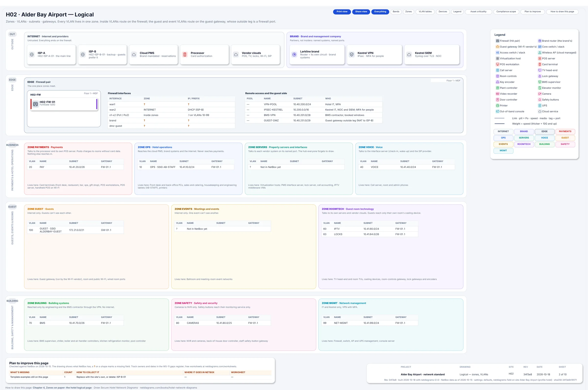The image size is (588, 390).
Task: Click the H02-FW-01 firewall device icon
Action: click(x=36, y=104)
